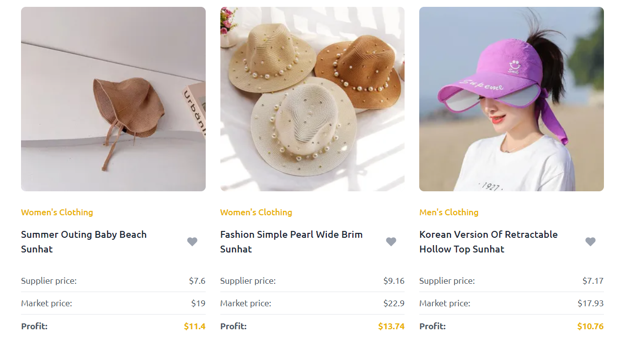The height and width of the screenshot is (341, 644).
Task: Click the $7.17 supplier price
Action: (x=593, y=281)
